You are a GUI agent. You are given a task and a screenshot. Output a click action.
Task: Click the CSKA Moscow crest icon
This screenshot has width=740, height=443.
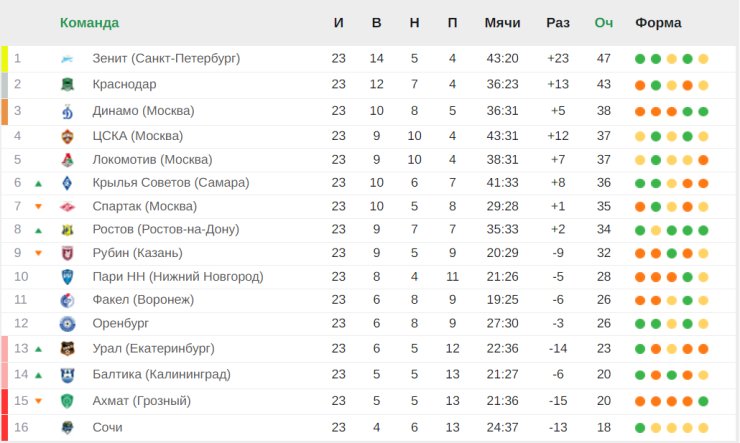point(67,136)
